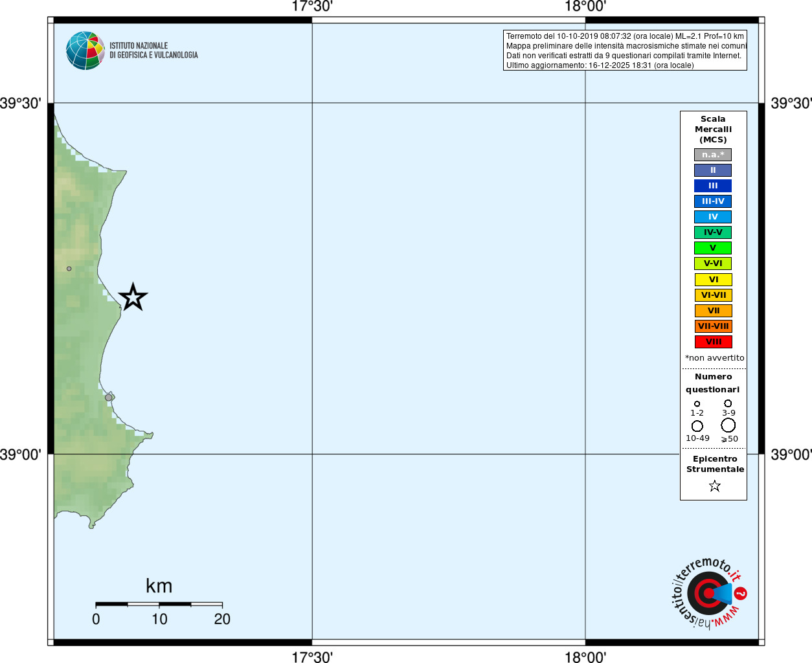Screen dimensions: 812x663
Task: Click the '10' on the scale bar
Action: [159, 619]
